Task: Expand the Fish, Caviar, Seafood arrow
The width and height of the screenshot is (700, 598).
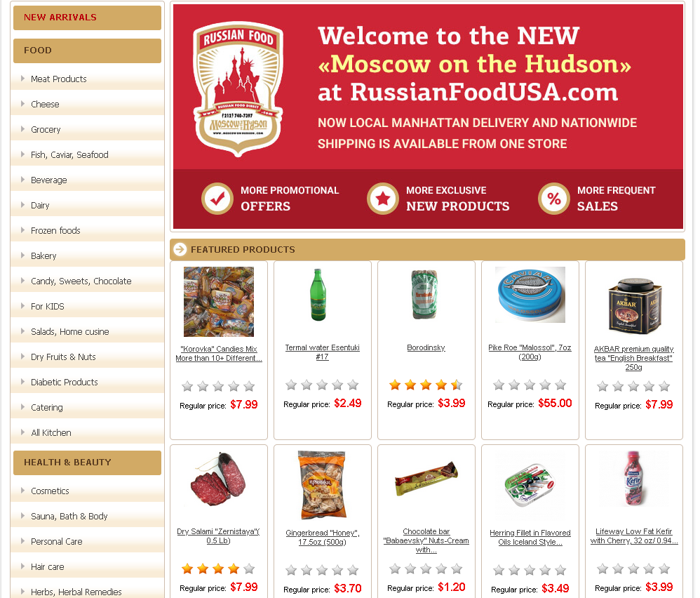Action: [22, 154]
